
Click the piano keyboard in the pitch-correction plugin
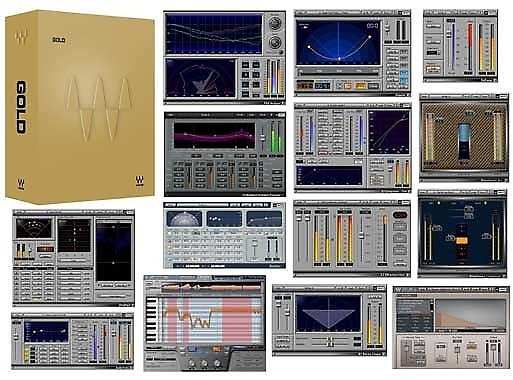click(151, 319)
